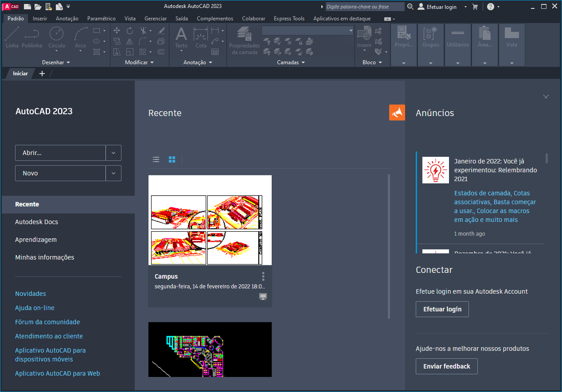The width and height of the screenshot is (562, 392).
Task: Click the Abrir... button
Action: pos(60,153)
